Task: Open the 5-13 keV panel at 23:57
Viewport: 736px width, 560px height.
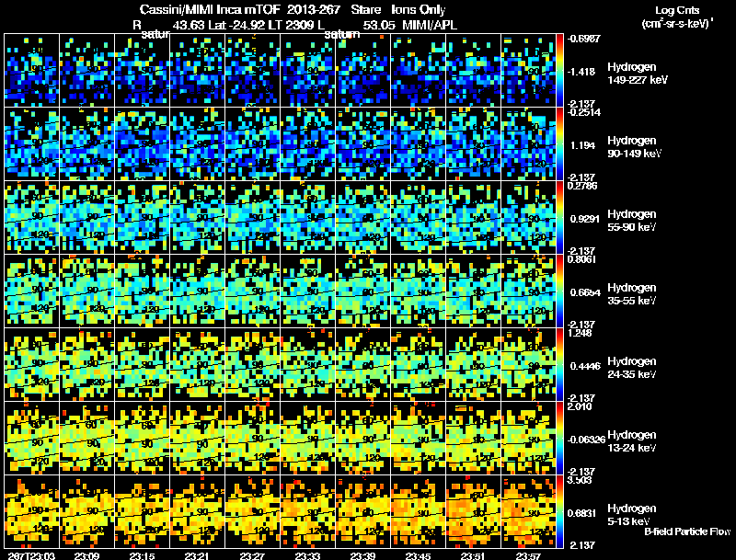Action: pos(528,511)
